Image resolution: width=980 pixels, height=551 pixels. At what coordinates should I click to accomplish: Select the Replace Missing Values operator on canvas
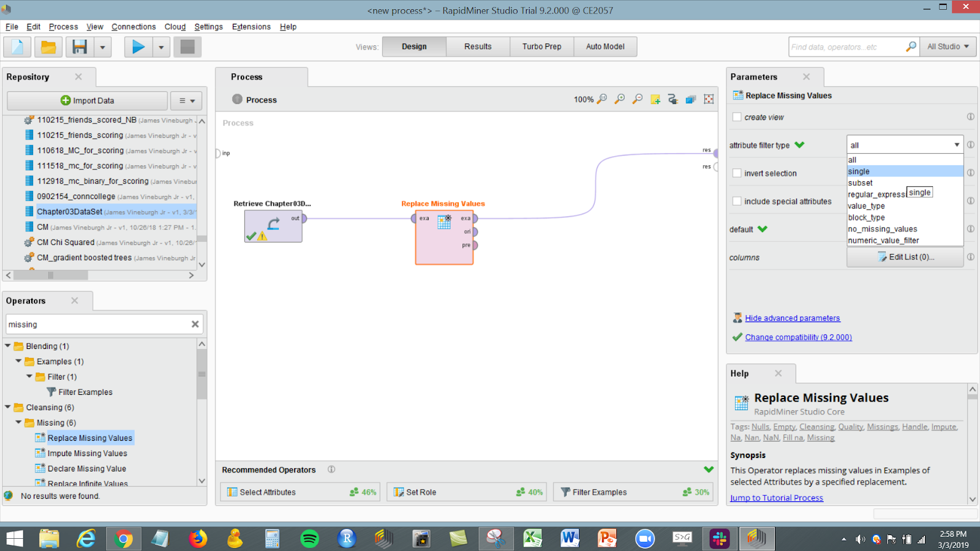[444, 238]
